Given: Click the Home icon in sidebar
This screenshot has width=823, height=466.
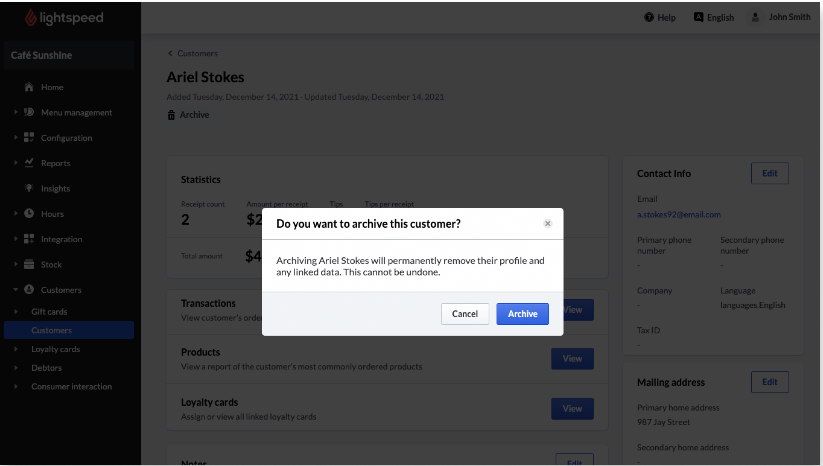Looking at the screenshot, I should (x=29, y=87).
